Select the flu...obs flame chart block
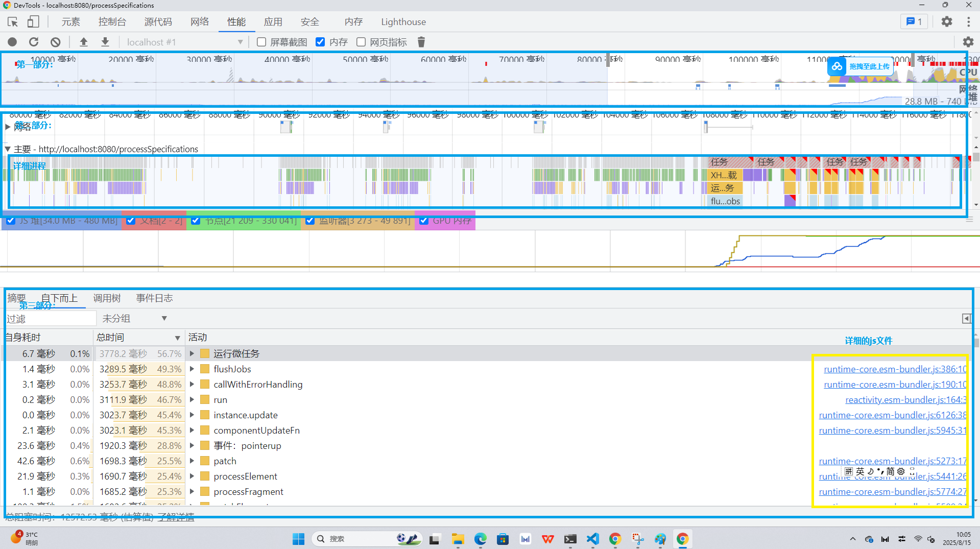 tap(725, 201)
